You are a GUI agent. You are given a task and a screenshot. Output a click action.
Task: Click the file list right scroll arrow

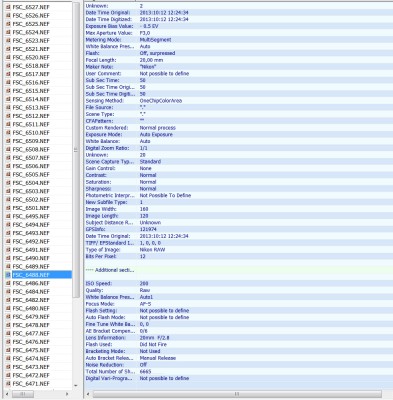click(x=67, y=394)
